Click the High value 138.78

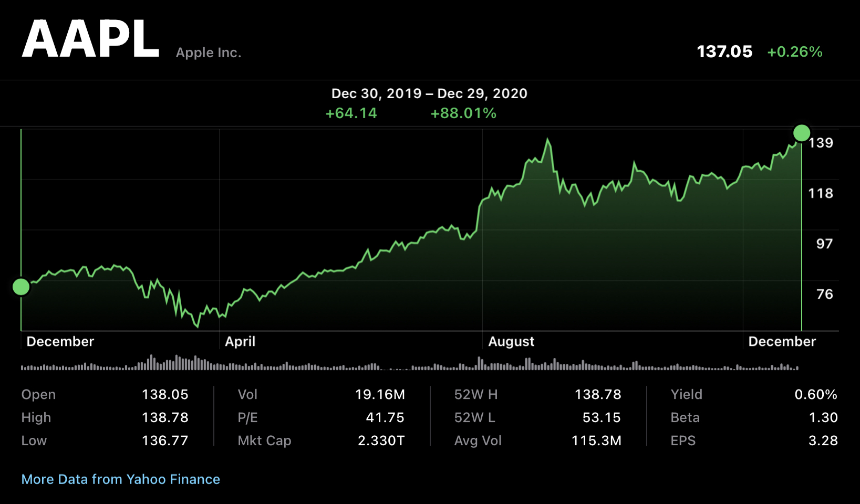click(x=165, y=417)
